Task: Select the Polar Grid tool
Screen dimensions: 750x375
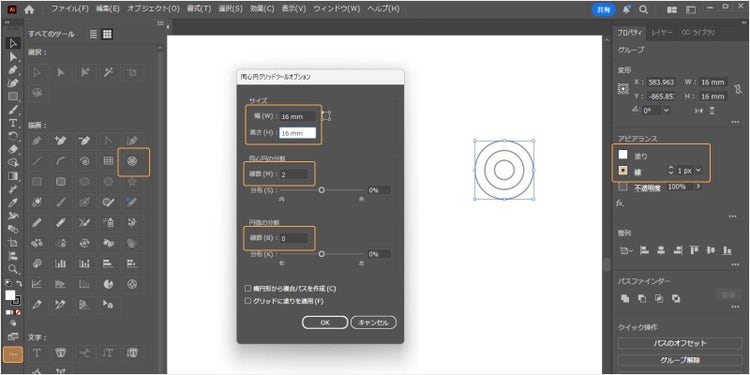Action: (132, 162)
